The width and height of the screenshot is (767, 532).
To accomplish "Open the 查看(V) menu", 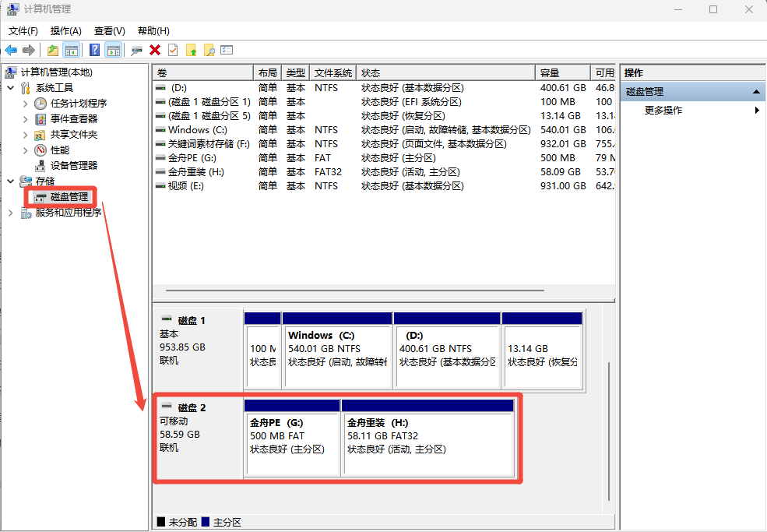I will 109,30.
